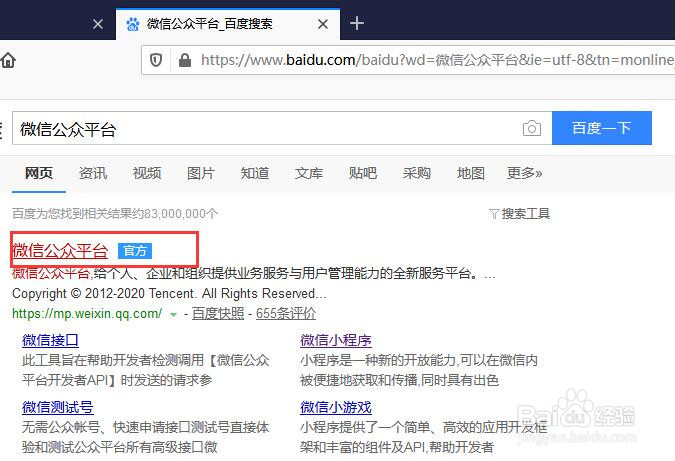Image resolution: width=675 pixels, height=461 pixels.
Task: Switch to the 文库 tab
Action: [309, 173]
